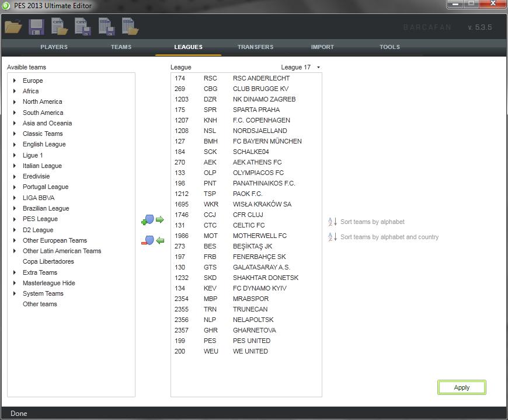Click the green app icon in title bar
The width and height of the screenshot is (508, 420).
point(6,6)
